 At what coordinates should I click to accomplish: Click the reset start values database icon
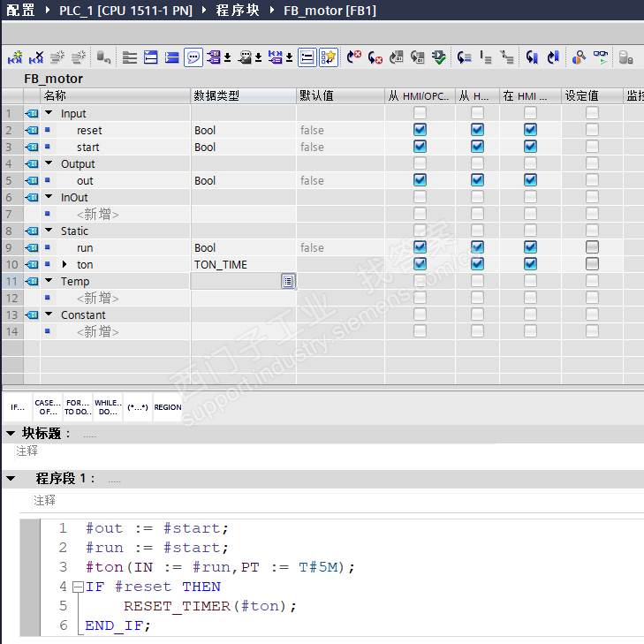tap(103, 57)
